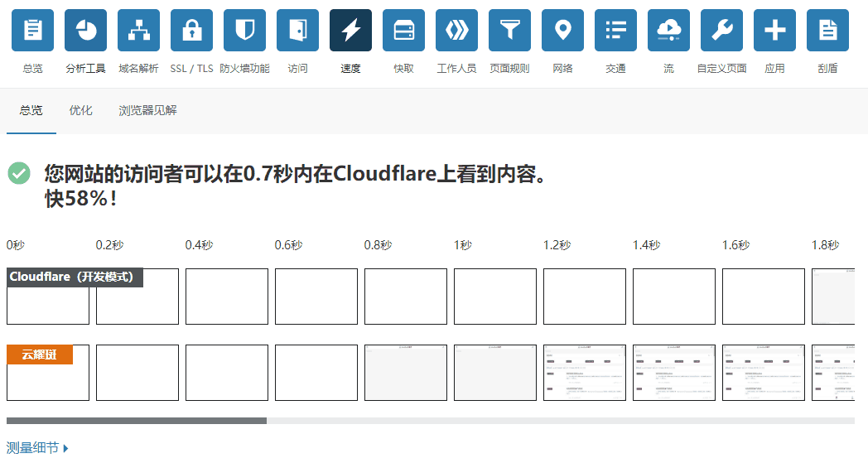The image size is (868, 463).
Task: Switch to the 浏览器见解 sub-tab
Action: (x=147, y=110)
